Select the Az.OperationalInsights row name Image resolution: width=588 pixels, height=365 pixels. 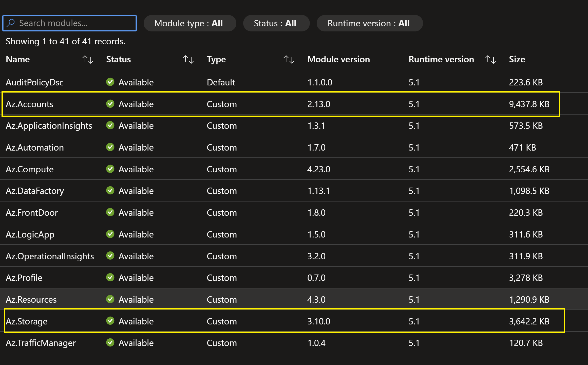coord(50,256)
